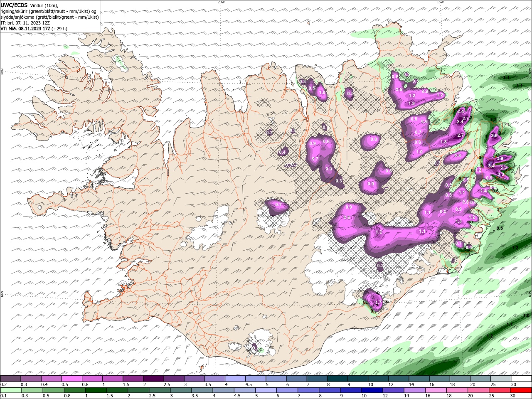Click the 3.3 snowfall value on the map
This screenshot has width=532, height=399.
coord(500,175)
